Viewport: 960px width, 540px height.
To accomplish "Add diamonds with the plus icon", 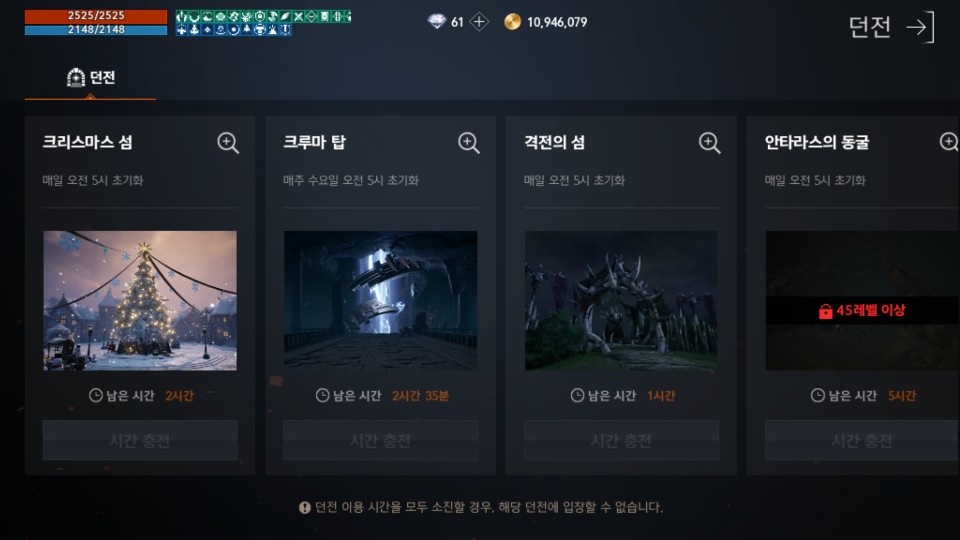I will pos(479,22).
